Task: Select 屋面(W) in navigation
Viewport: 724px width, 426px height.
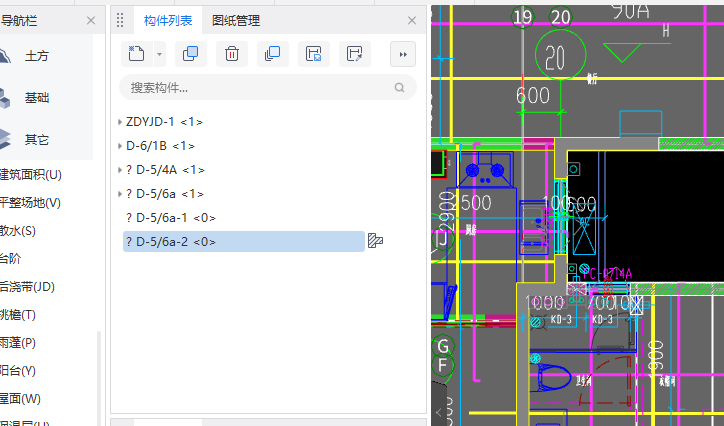Action: click(20, 398)
